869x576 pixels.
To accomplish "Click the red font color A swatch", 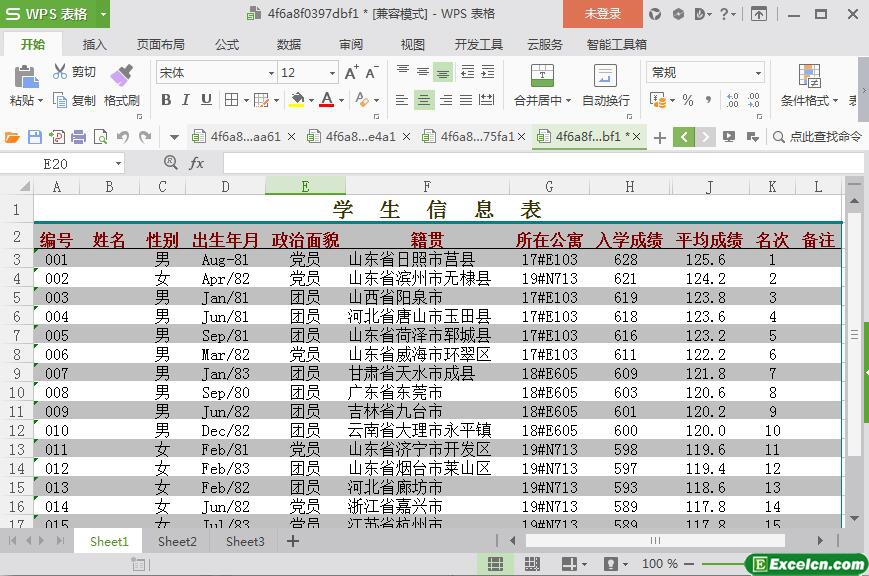I will pyautogui.click(x=326, y=100).
